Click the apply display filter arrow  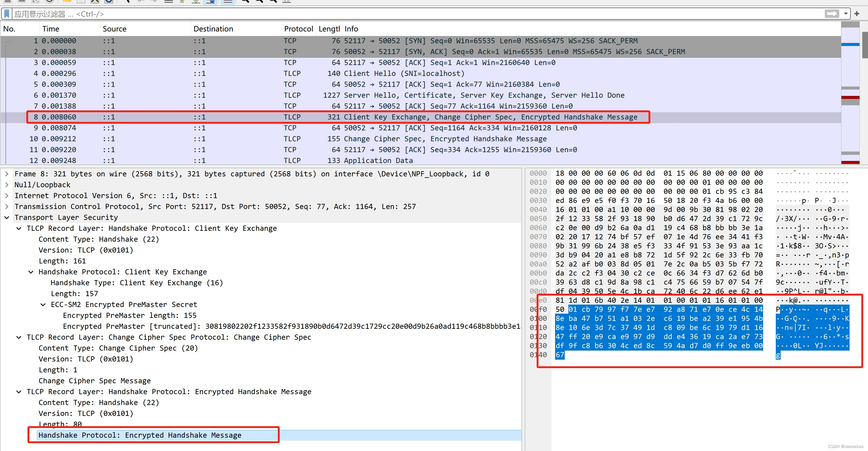point(832,14)
